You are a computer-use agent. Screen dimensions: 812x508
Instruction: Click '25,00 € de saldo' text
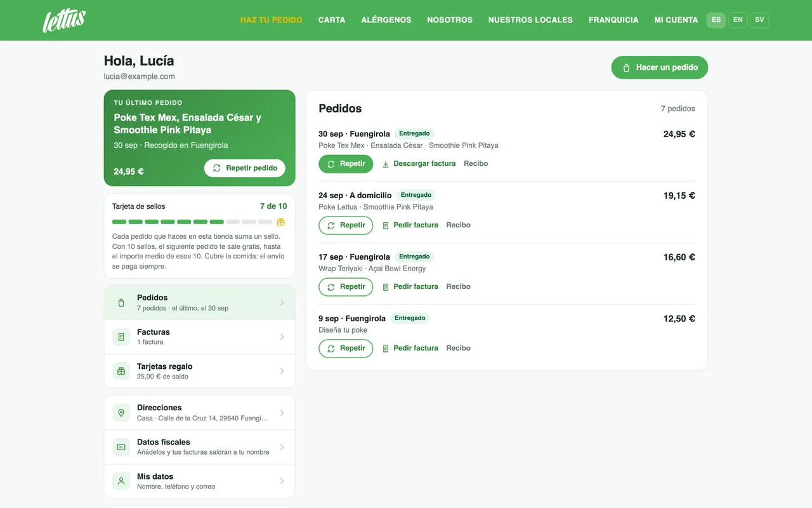tap(162, 377)
